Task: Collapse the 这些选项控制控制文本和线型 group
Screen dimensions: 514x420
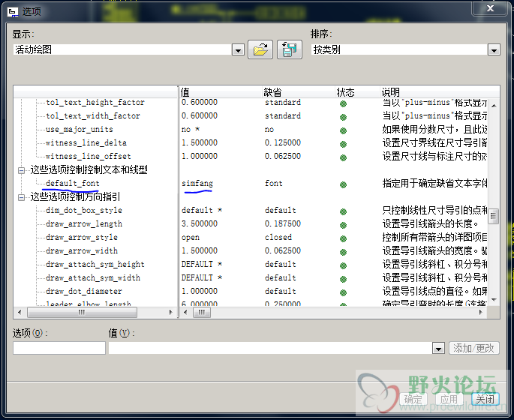Action: (x=21, y=170)
